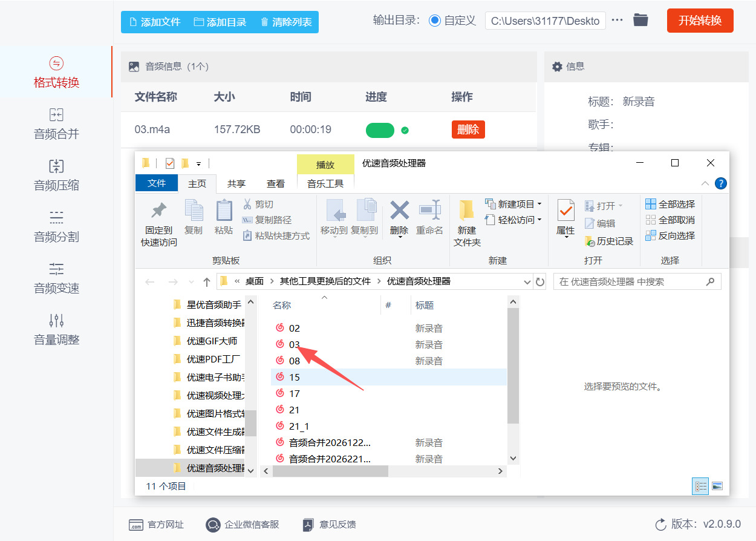Open the output folder icon

pos(640,20)
